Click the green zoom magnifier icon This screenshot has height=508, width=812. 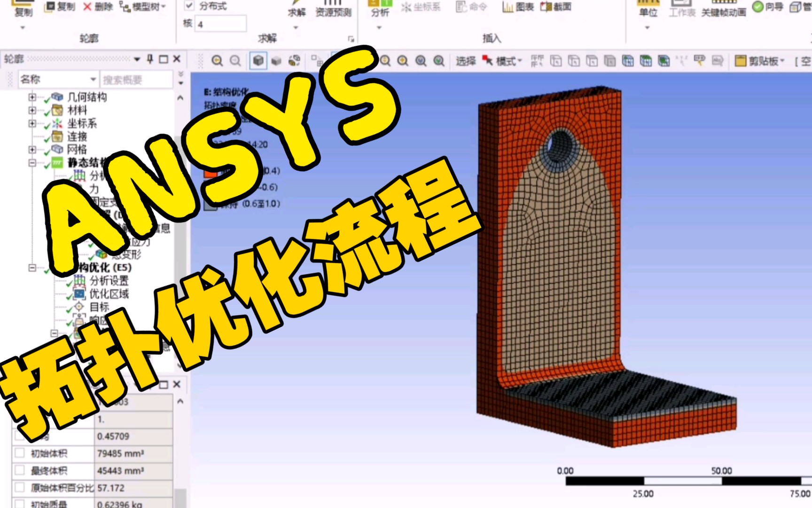[x=439, y=61]
